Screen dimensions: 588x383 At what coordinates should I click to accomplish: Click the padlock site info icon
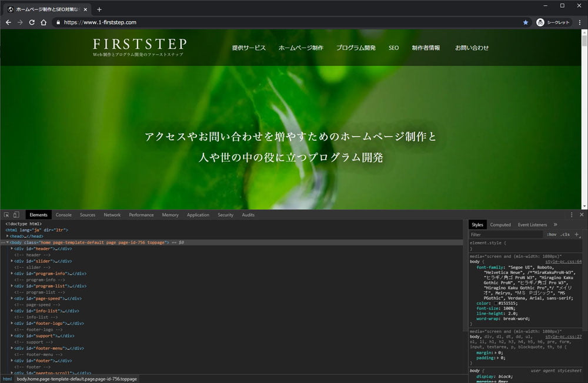58,22
